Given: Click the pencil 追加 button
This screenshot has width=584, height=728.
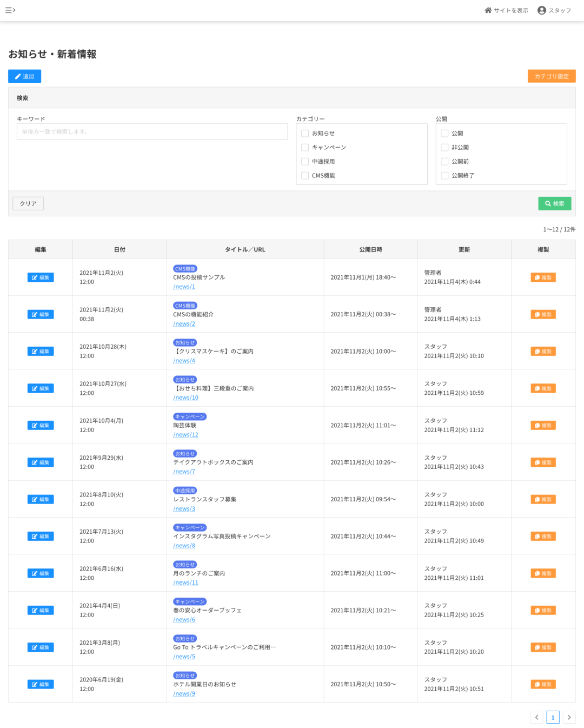Looking at the screenshot, I should point(24,76).
